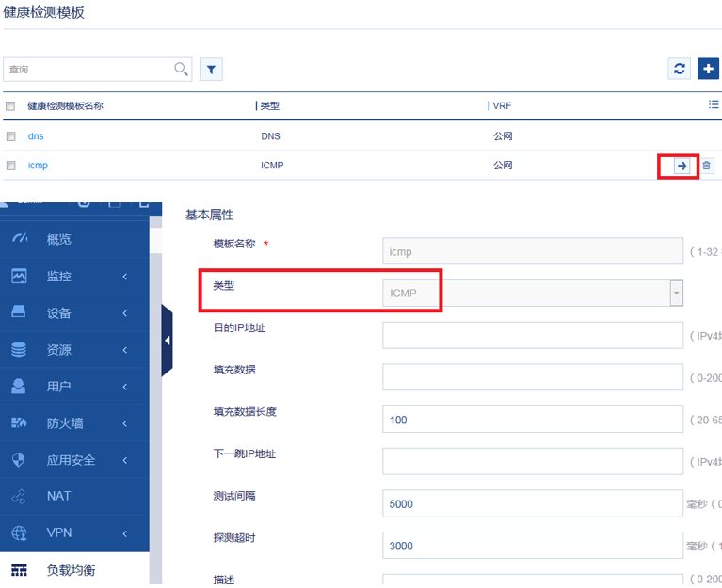
Task: Click the 测试间隔 field showing 5000
Action: click(x=532, y=503)
